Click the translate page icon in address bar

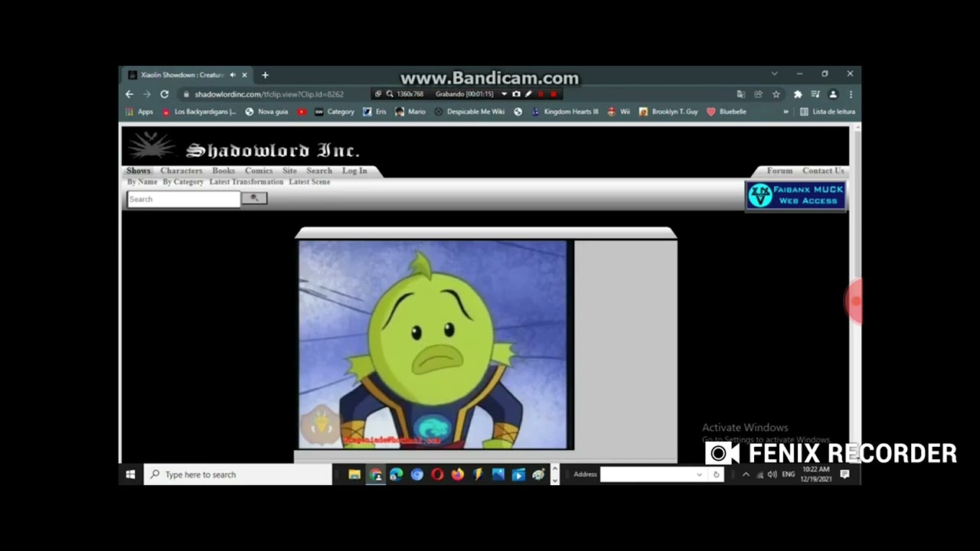tap(740, 94)
